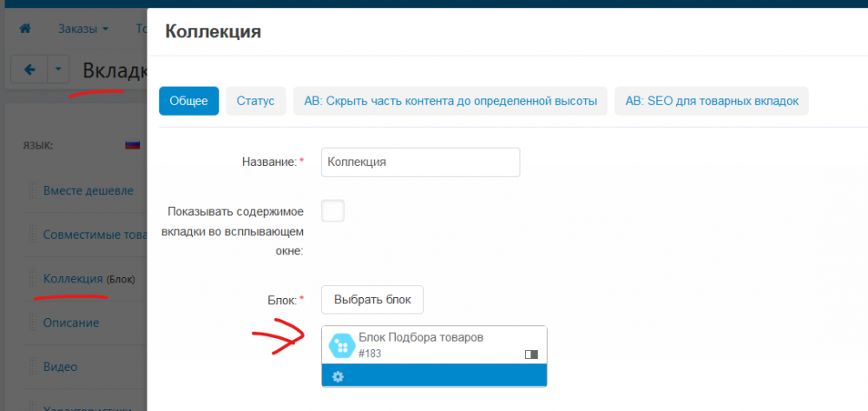Click the home icon in the top menu
This screenshot has height=411, width=868.
[x=25, y=29]
